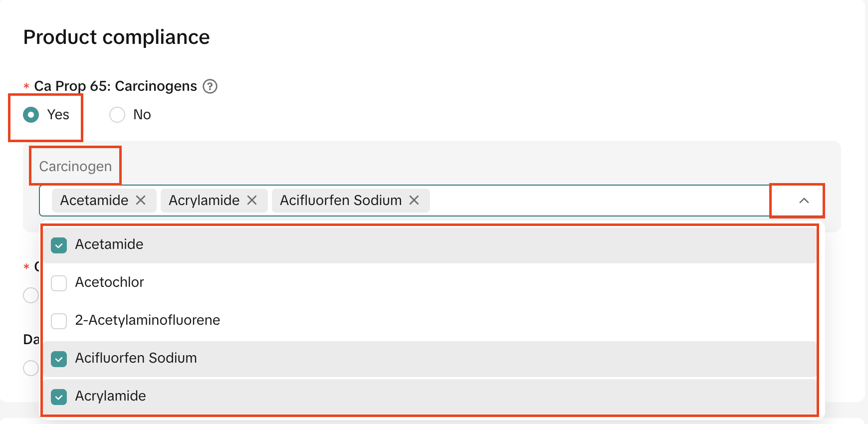Click the Acetamide option label in list
Screen dimensions: 868x424
(109, 244)
